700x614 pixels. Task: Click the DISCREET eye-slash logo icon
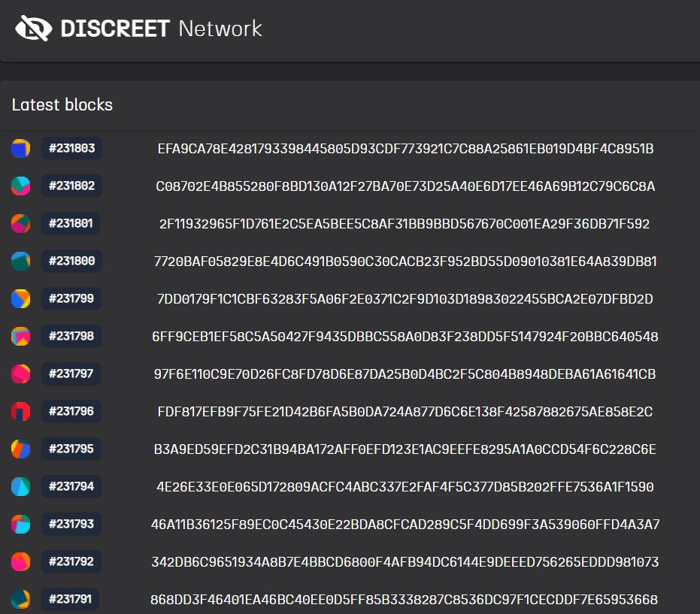[34, 29]
